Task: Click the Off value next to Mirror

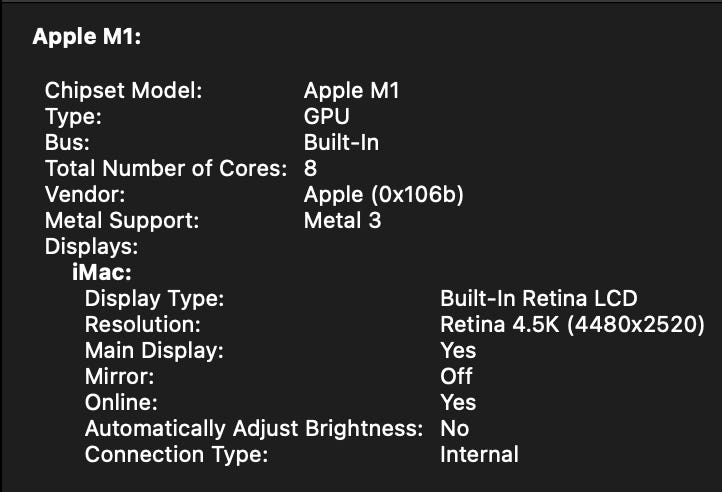Action: coord(456,377)
